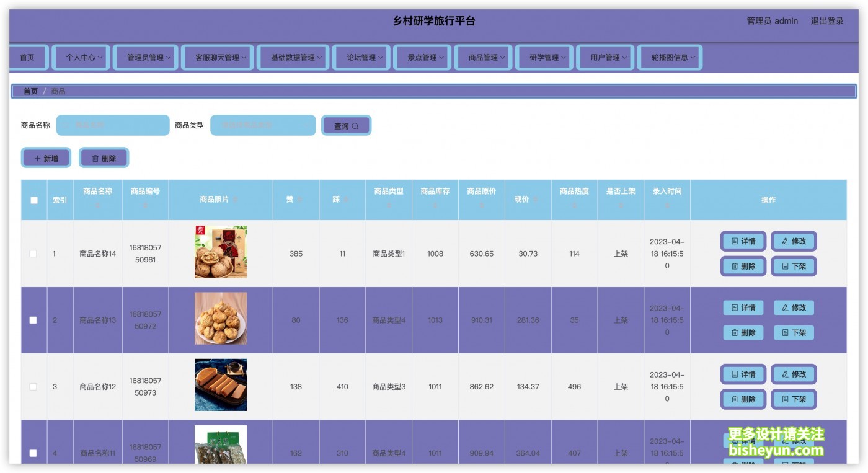Image resolution: width=868 pixels, height=473 pixels.
Task: Click 下架 button for row 3
Action: pyautogui.click(x=793, y=399)
